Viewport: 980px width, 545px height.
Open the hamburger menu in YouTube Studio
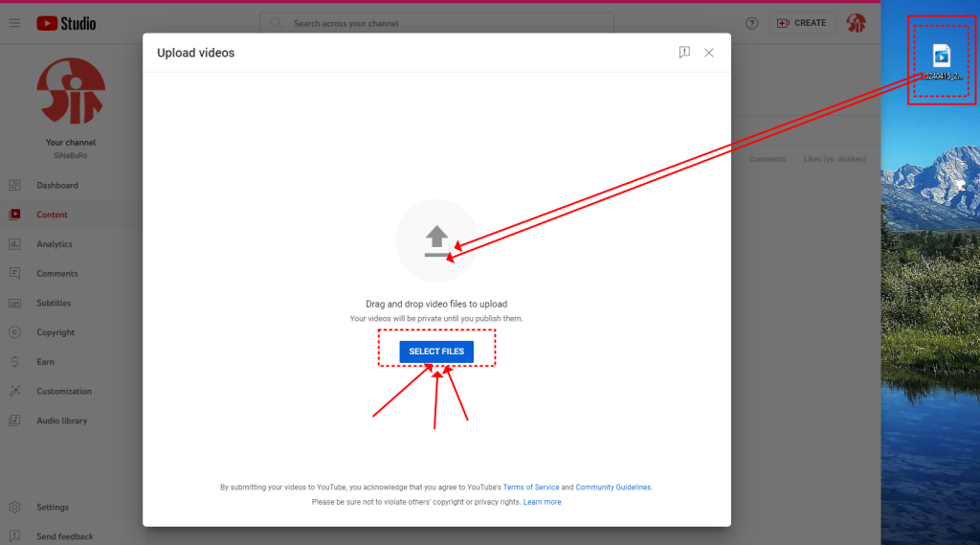(x=15, y=23)
